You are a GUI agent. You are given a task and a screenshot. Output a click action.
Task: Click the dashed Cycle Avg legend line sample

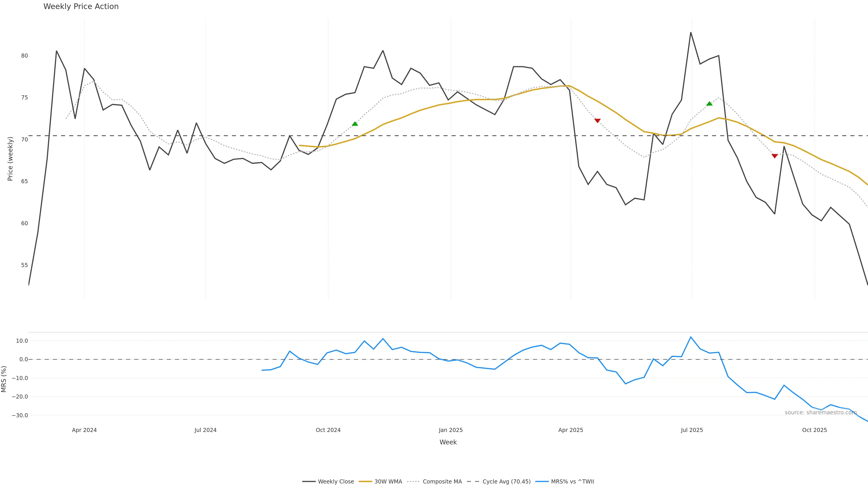(473, 482)
